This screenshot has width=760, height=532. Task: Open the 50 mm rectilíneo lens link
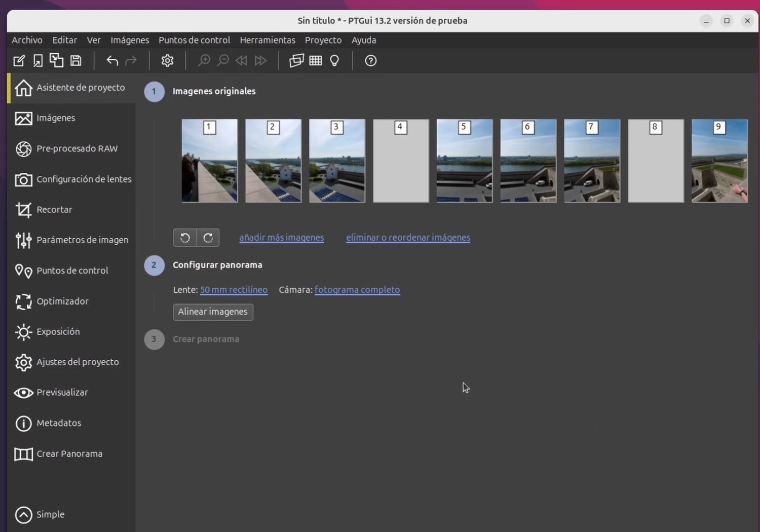[x=234, y=290]
